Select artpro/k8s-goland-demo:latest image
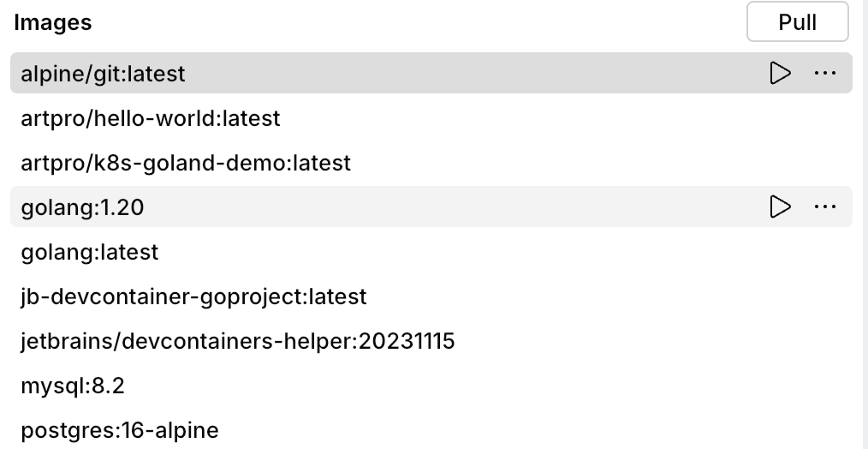The width and height of the screenshot is (868, 449). pyautogui.click(x=186, y=163)
